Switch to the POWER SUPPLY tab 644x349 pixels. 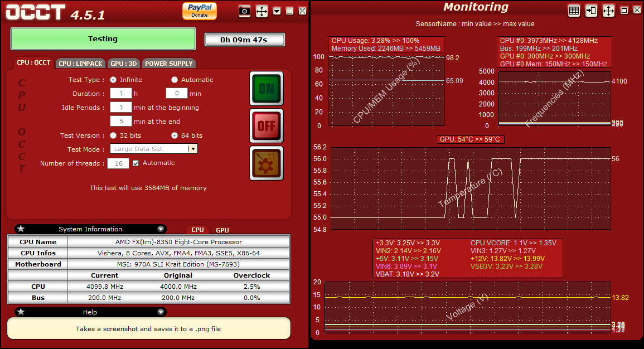(169, 63)
